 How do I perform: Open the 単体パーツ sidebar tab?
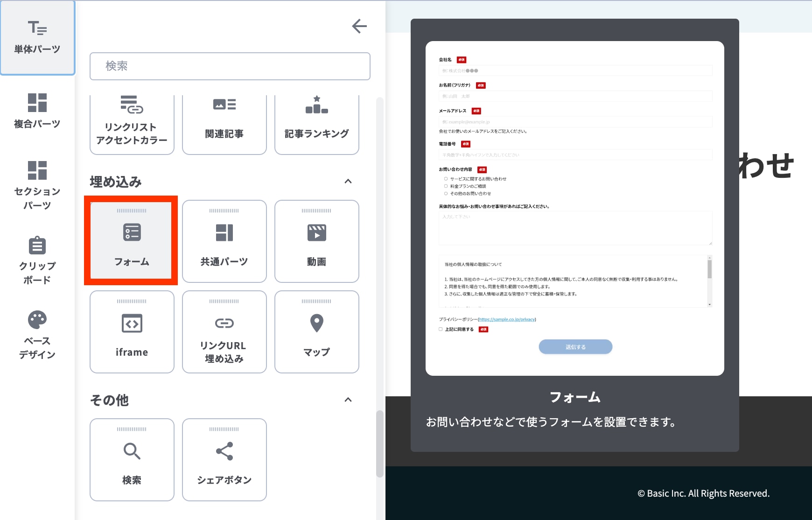(x=37, y=37)
